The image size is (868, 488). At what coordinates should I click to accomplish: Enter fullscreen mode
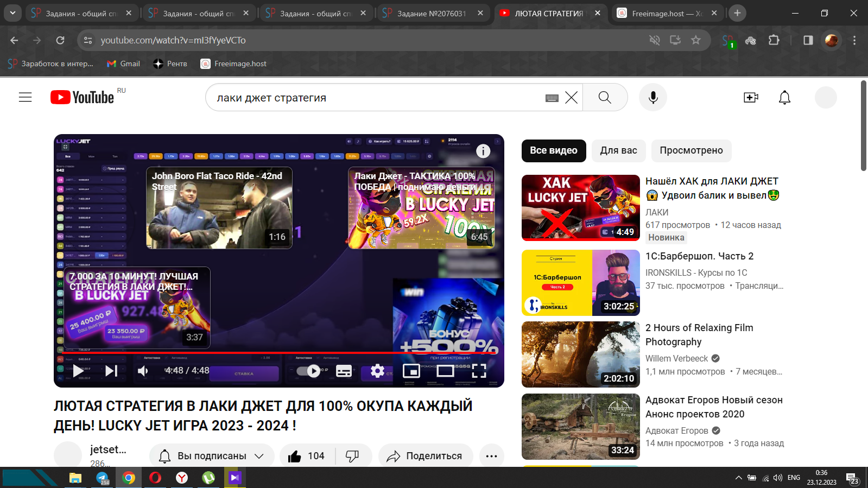[479, 371]
